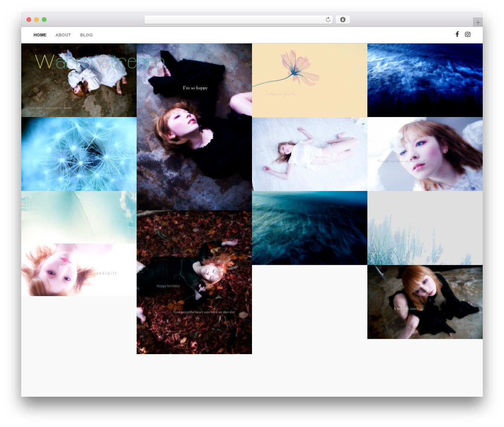Open the ABOUT page
This screenshot has width=504, height=427.
[63, 35]
